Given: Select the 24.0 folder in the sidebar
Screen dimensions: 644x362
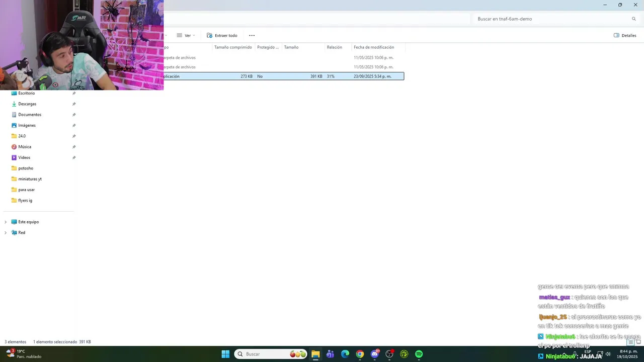Looking at the screenshot, I should (22, 136).
